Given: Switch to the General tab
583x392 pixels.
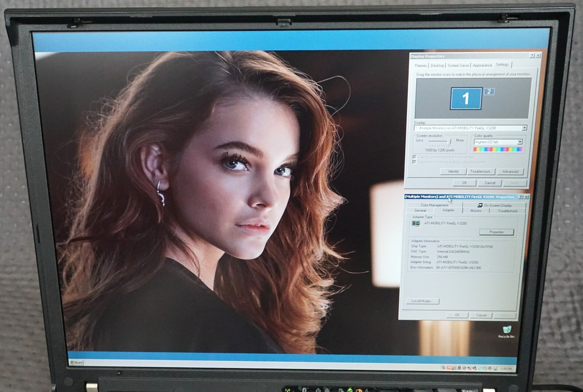Looking at the screenshot, I should coord(420,210).
